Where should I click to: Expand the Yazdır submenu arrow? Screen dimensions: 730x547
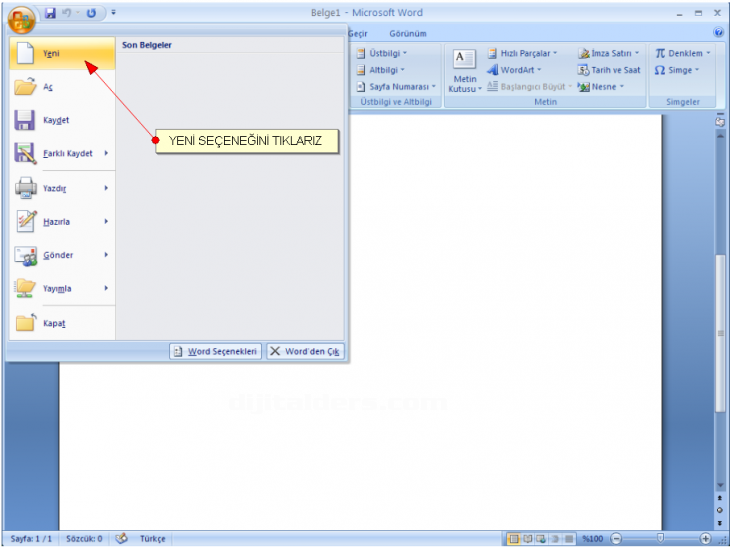106,188
